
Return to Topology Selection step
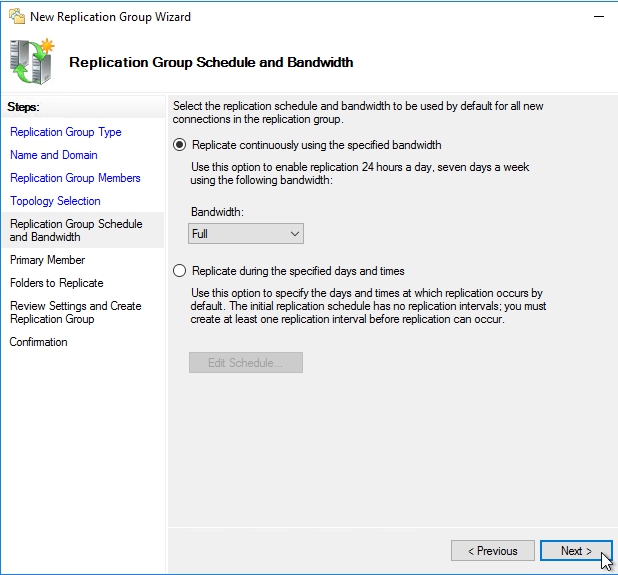coord(55,201)
